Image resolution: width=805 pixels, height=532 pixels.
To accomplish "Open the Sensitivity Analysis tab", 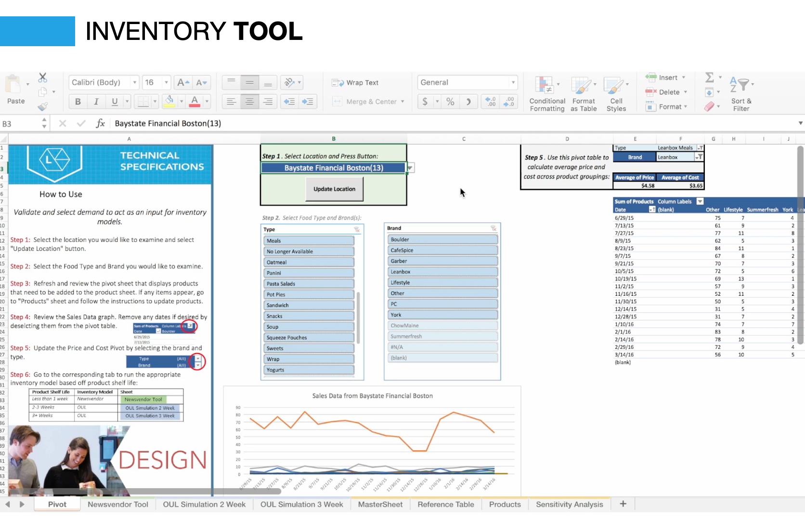I will click(569, 505).
